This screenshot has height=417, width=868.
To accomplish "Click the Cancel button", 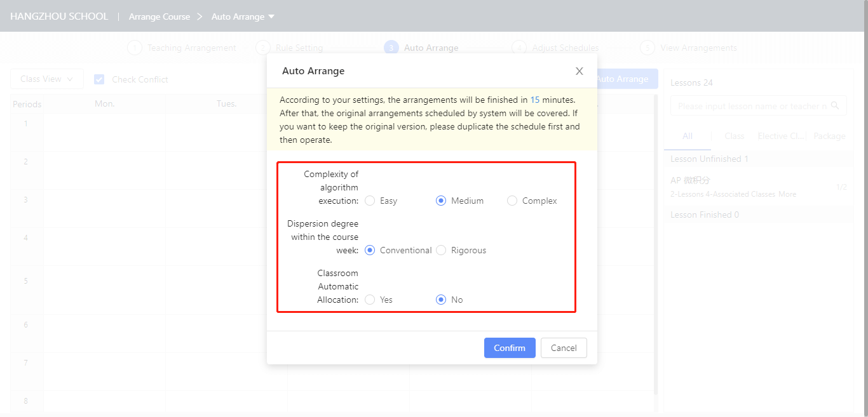I will coord(564,348).
